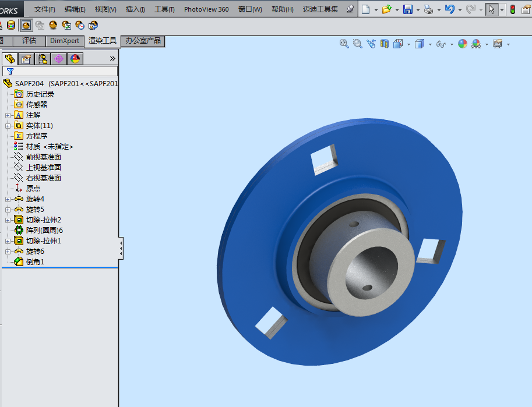Expand the 切除-拉伸2 feature node
This screenshot has width=532, height=407.
8,220
